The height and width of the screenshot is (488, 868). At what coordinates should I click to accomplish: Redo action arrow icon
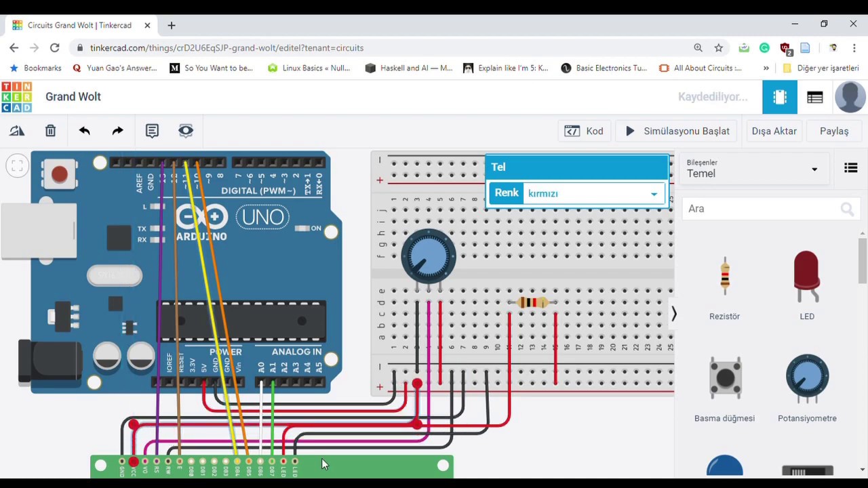117,131
